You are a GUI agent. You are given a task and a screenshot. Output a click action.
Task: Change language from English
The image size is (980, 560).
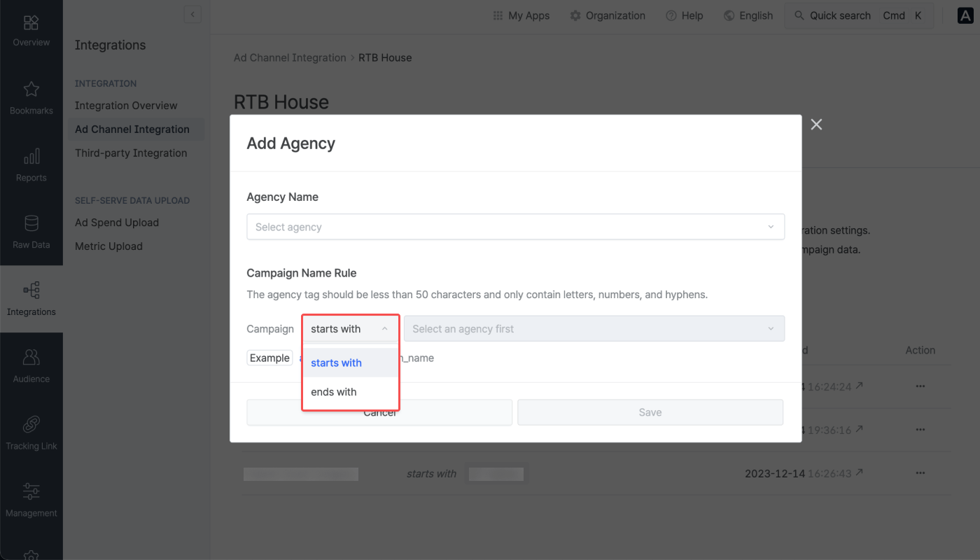(x=748, y=15)
